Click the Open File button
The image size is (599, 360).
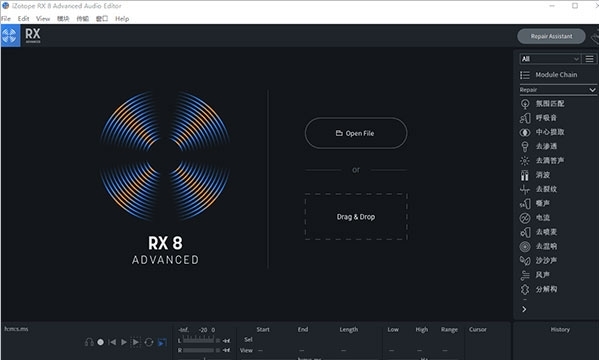pos(356,133)
